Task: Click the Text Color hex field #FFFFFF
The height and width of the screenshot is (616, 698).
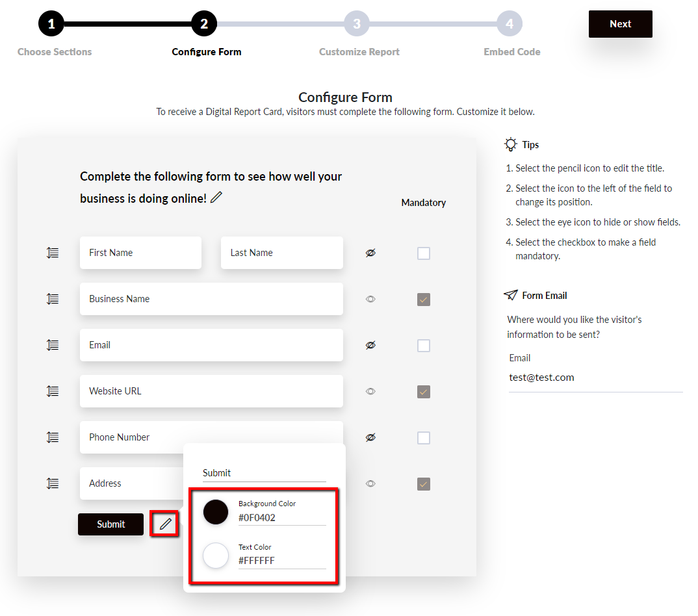Action: point(282,561)
